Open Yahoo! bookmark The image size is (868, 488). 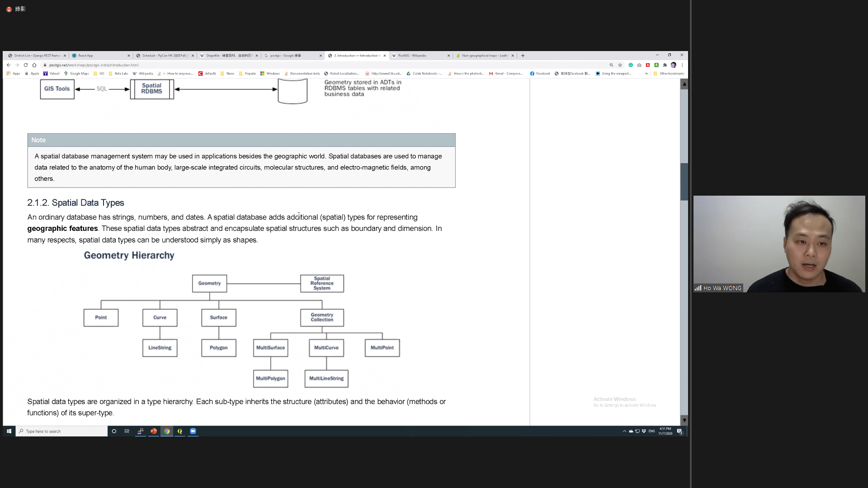point(52,73)
